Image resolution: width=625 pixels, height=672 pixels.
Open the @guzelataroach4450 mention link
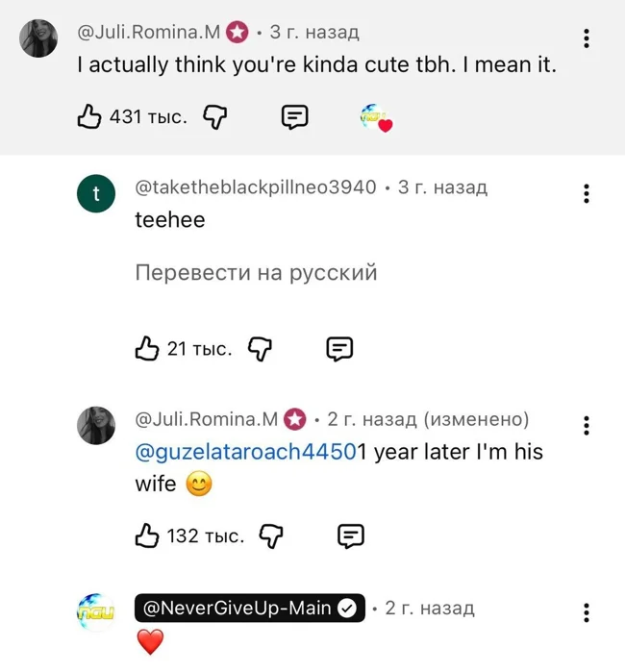pos(246,452)
